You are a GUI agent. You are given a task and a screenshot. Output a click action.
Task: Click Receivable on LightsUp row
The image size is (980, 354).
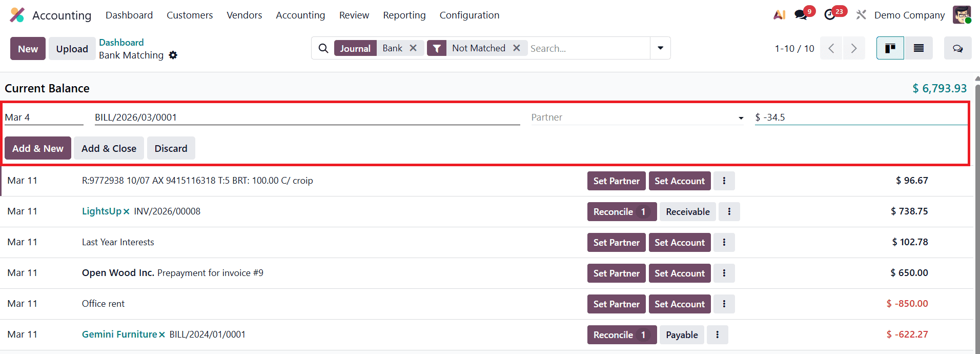[x=688, y=211]
